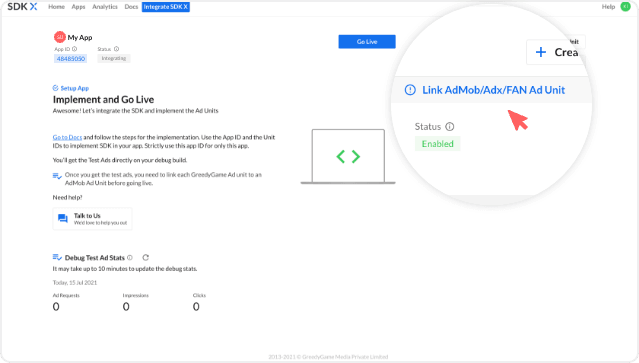Click the Integrating status badge
639x363 pixels.
coord(114,58)
